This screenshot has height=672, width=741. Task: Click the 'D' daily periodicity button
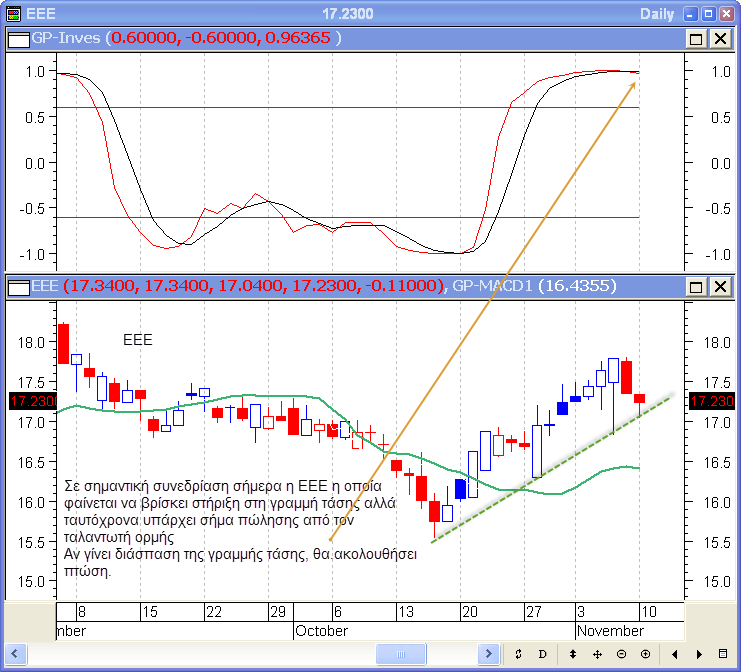click(x=543, y=654)
